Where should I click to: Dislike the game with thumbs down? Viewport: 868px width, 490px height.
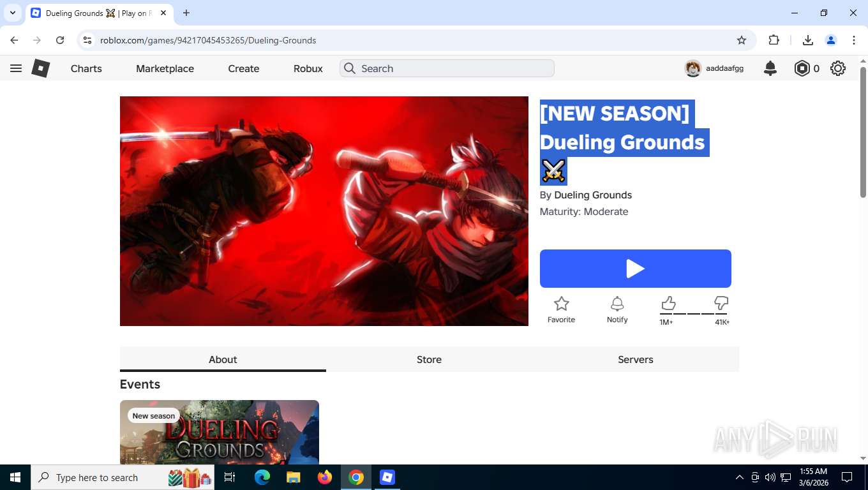pyautogui.click(x=721, y=302)
